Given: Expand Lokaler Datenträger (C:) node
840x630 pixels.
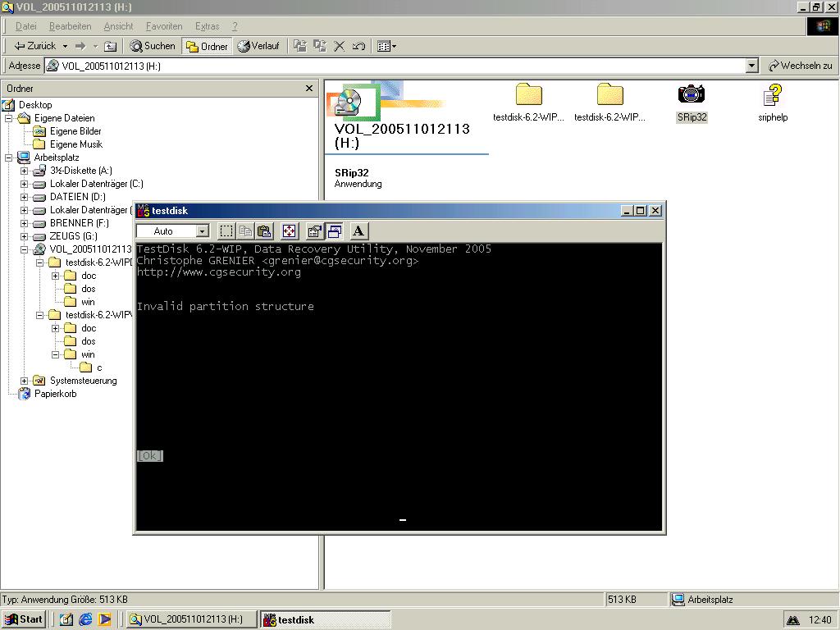Looking at the screenshot, I should click(24, 184).
